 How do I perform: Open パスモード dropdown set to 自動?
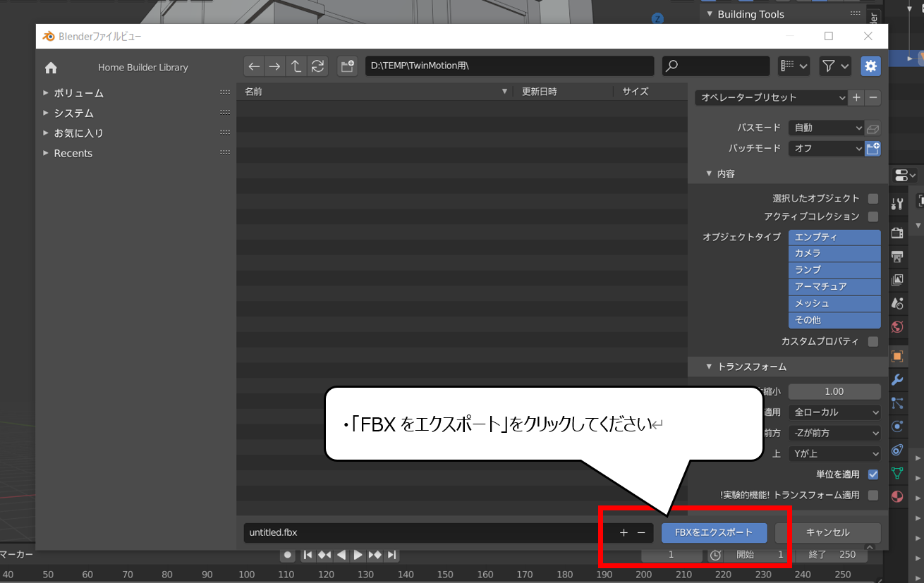(826, 128)
